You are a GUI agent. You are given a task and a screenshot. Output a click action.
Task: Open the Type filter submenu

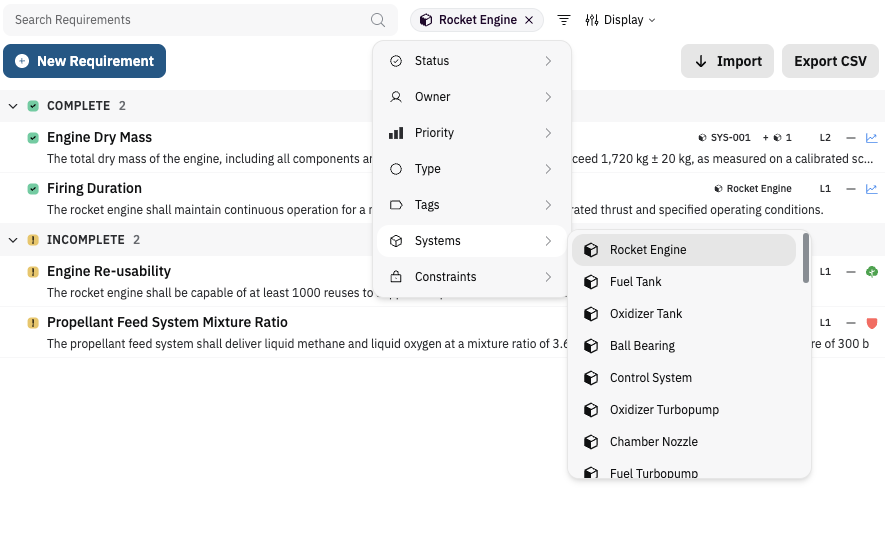coord(471,169)
